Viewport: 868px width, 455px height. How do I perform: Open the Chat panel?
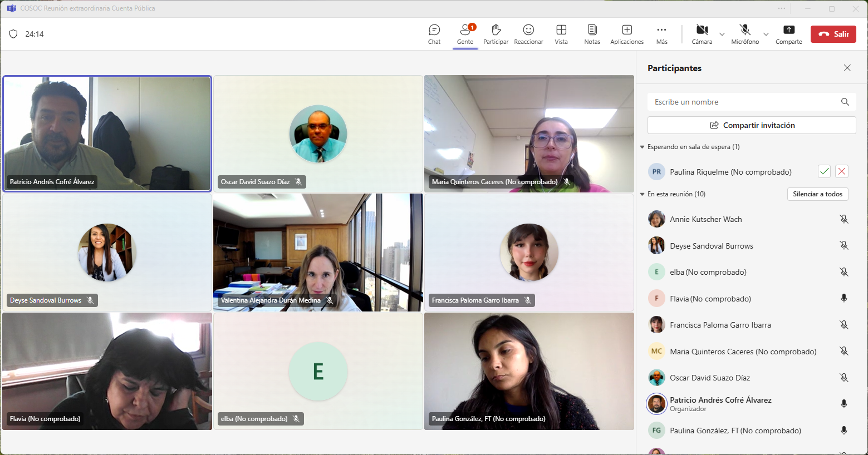tap(434, 34)
